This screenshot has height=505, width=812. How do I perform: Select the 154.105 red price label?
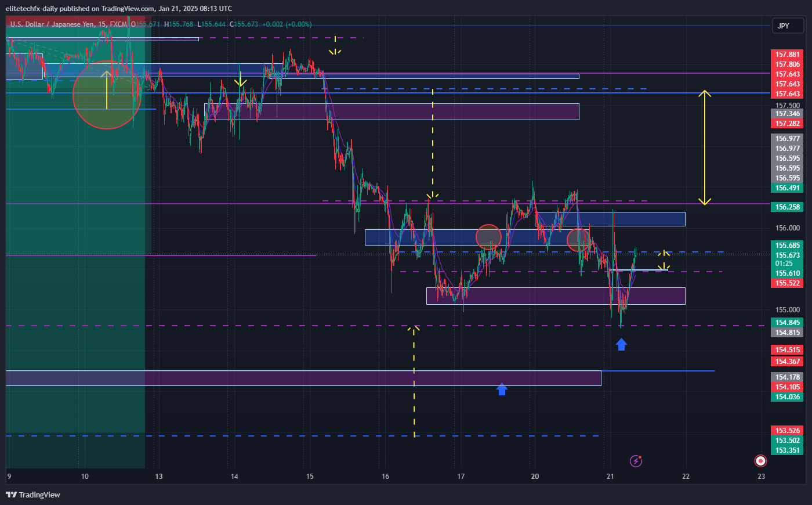[x=788, y=387]
